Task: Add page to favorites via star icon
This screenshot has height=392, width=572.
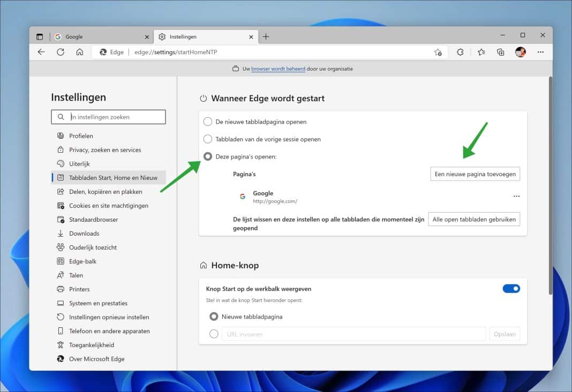Action: pyautogui.click(x=481, y=52)
